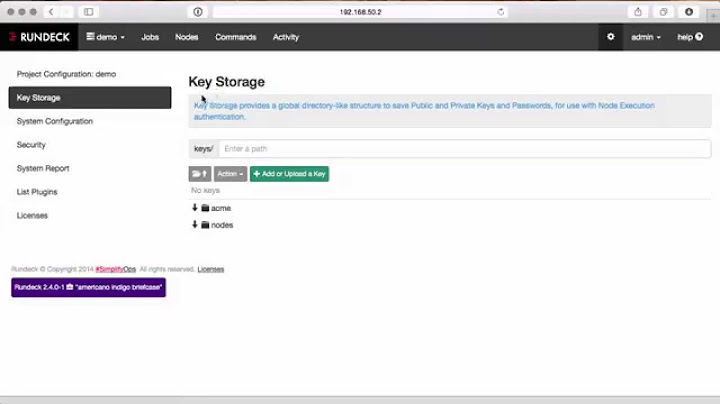Open the admin user menu
720x404 pixels.
pyautogui.click(x=645, y=37)
